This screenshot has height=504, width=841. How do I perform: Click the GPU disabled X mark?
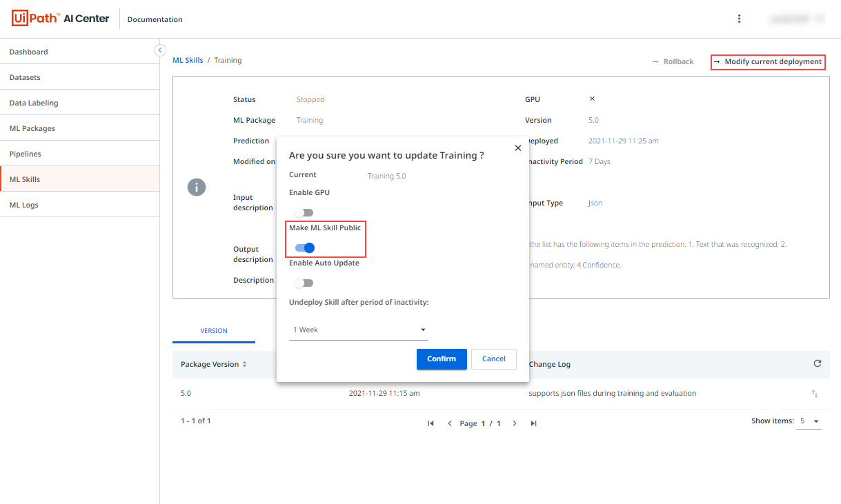click(x=592, y=99)
